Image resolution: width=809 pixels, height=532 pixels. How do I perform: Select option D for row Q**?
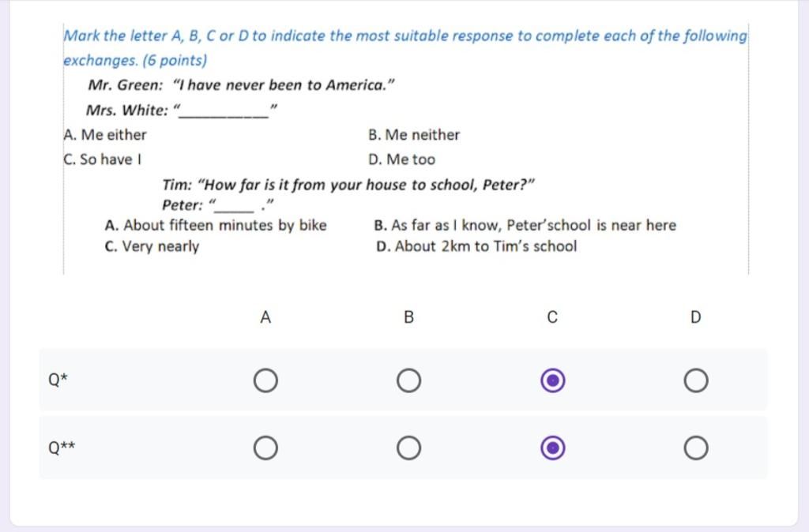(x=695, y=448)
